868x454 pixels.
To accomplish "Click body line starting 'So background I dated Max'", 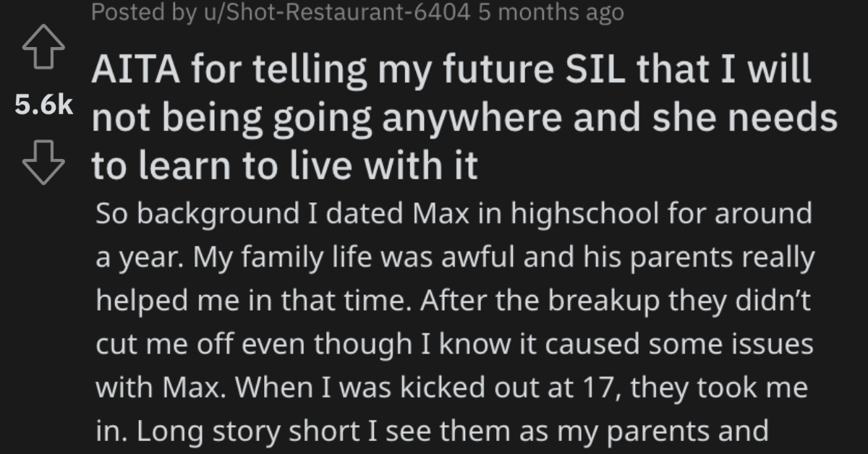I will pos(454,215).
